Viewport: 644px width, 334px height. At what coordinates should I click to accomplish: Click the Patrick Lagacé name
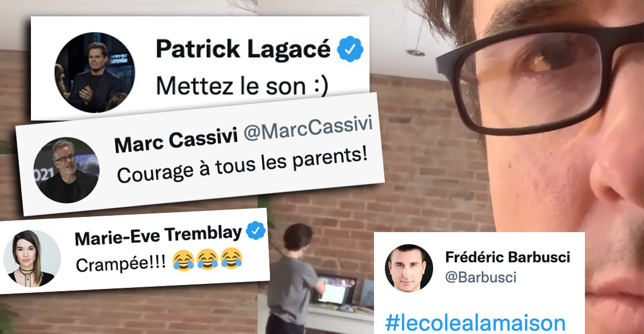click(243, 50)
